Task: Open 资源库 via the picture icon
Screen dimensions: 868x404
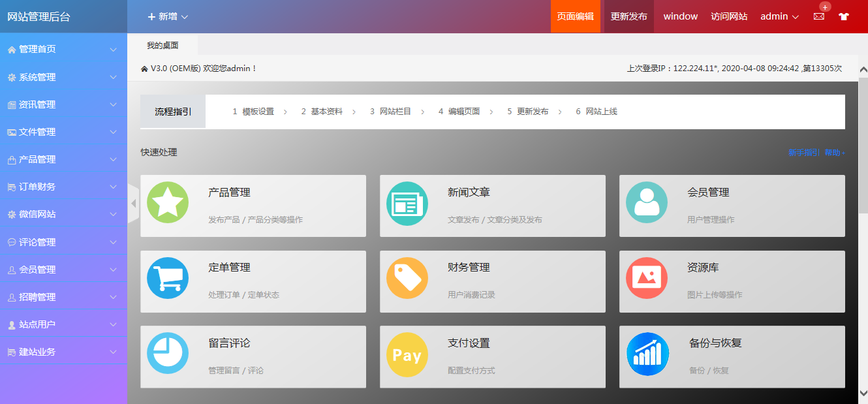Action: pyautogui.click(x=647, y=278)
